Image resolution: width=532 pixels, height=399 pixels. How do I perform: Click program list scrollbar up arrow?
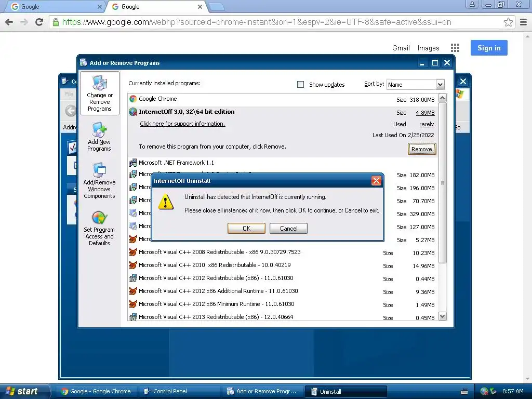pos(443,98)
